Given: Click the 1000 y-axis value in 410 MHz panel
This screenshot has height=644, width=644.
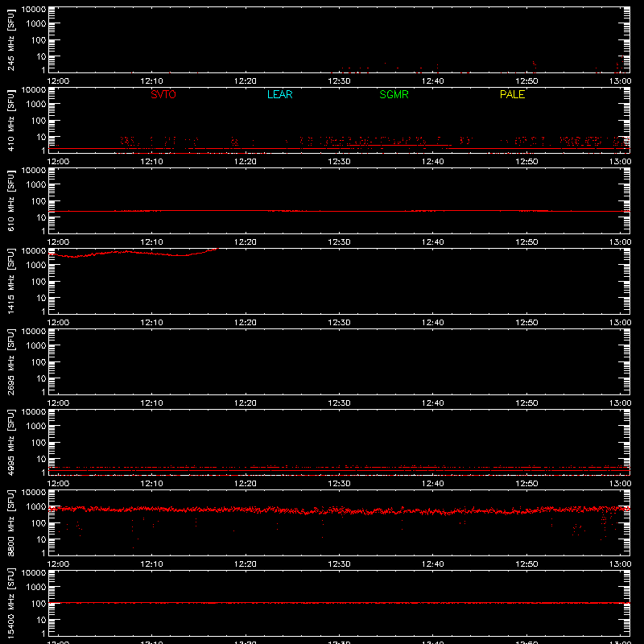Looking at the screenshot, I should click(x=36, y=105).
